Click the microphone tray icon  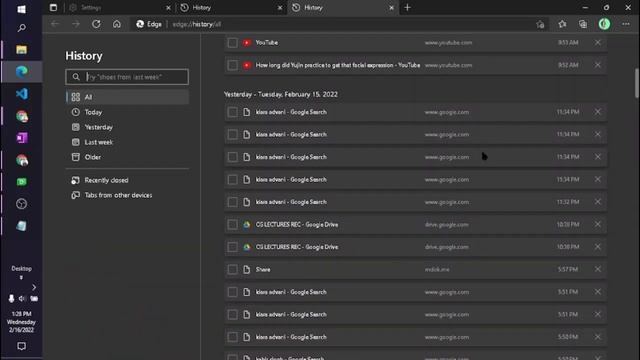pyautogui.click(x=11, y=299)
